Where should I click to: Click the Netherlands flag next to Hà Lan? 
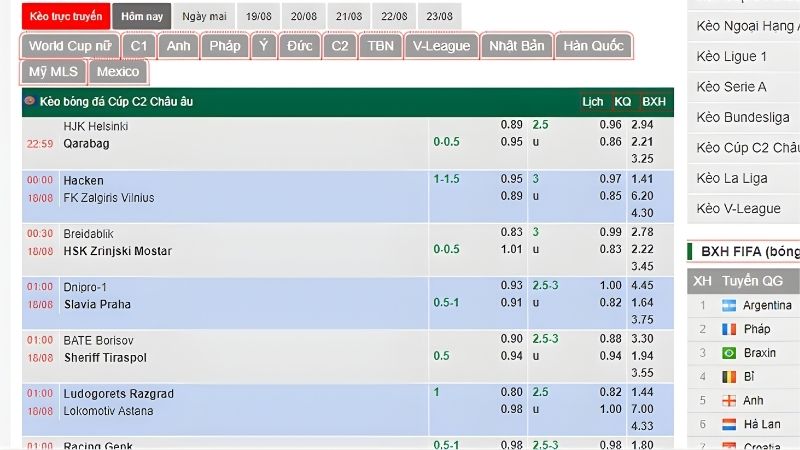pyautogui.click(x=729, y=424)
